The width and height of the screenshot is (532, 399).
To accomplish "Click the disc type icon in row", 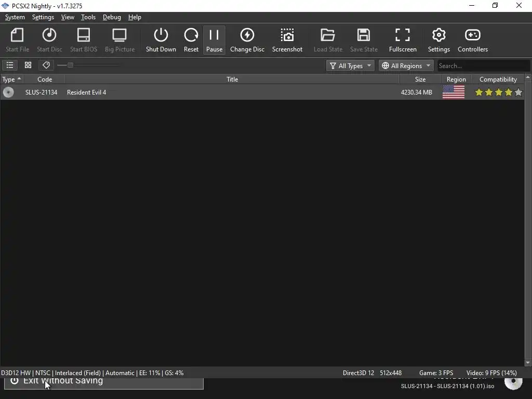I will 8,92.
